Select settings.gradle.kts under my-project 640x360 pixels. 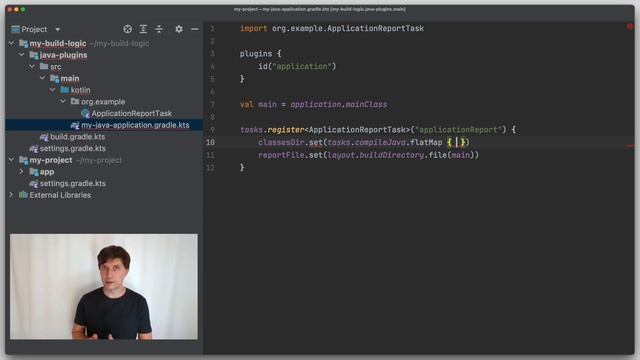67,183
